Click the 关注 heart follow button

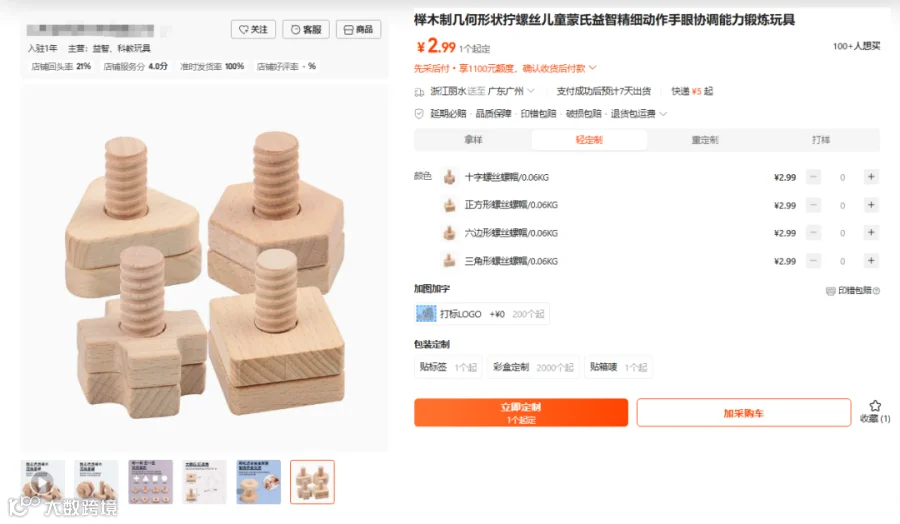(253, 29)
